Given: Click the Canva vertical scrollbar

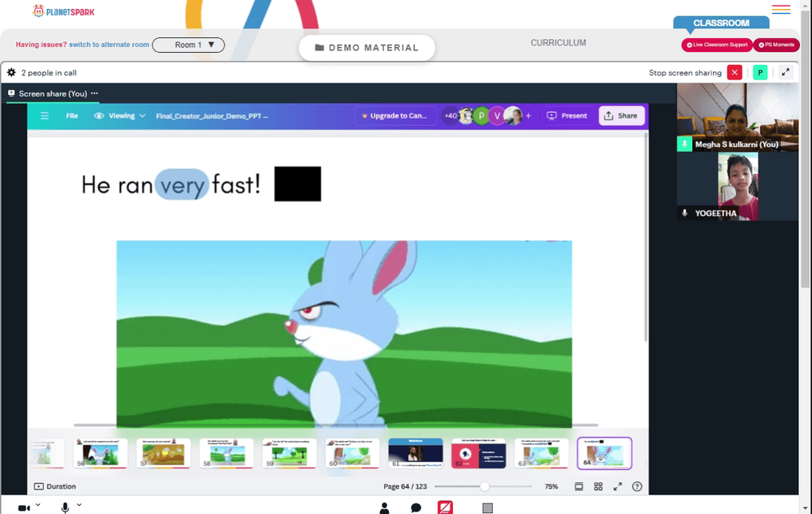Looking at the screenshot, I should 646,237.
